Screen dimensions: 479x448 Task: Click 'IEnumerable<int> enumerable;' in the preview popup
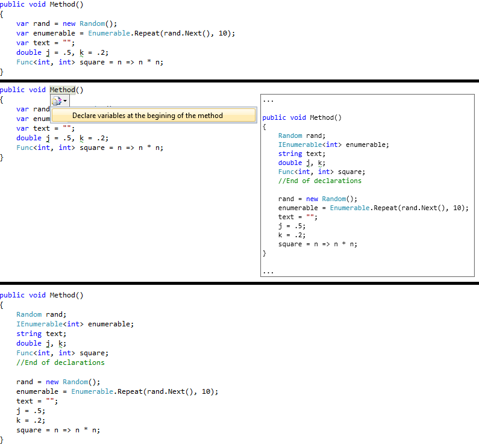point(334,145)
